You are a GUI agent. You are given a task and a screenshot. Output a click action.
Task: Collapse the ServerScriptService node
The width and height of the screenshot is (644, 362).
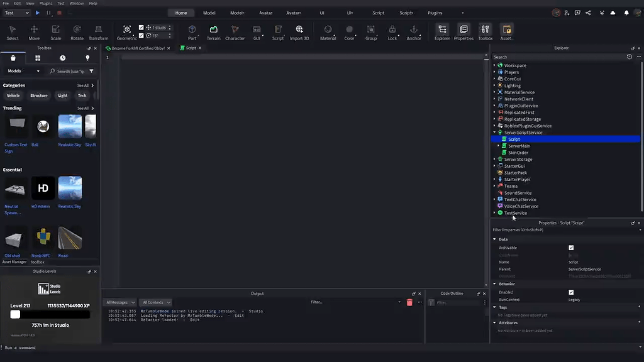494,133
